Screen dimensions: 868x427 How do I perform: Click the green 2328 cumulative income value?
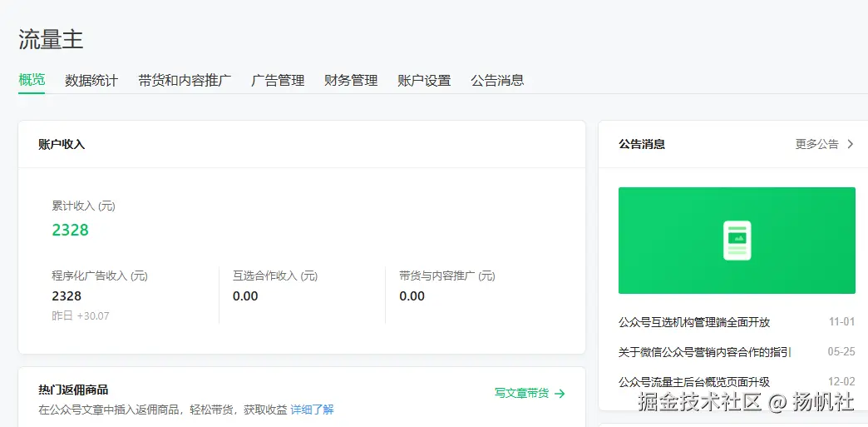tap(71, 230)
